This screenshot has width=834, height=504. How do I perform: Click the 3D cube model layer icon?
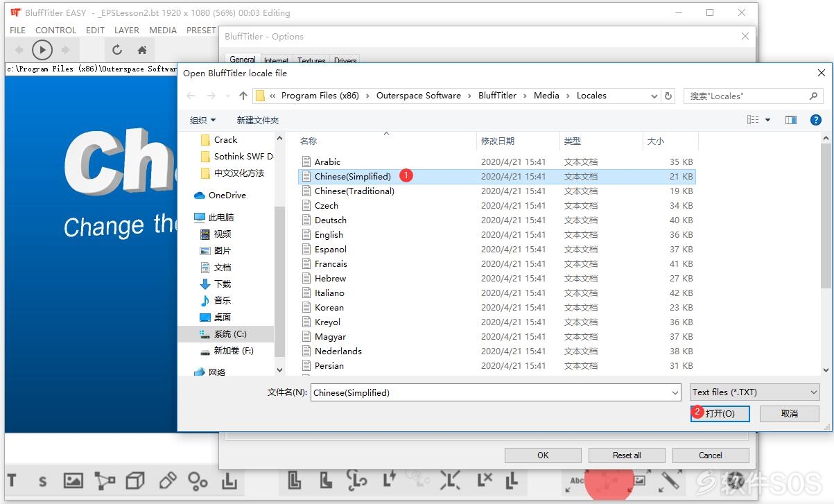point(136,480)
